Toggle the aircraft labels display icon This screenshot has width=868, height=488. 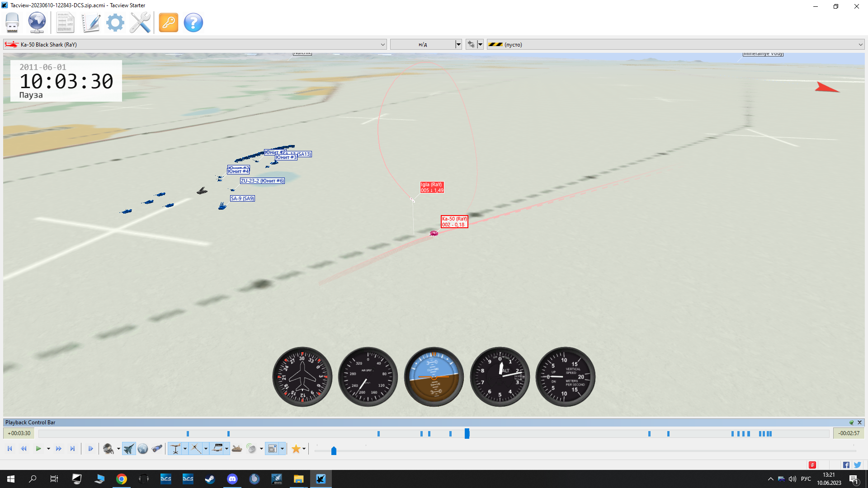point(217,449)
